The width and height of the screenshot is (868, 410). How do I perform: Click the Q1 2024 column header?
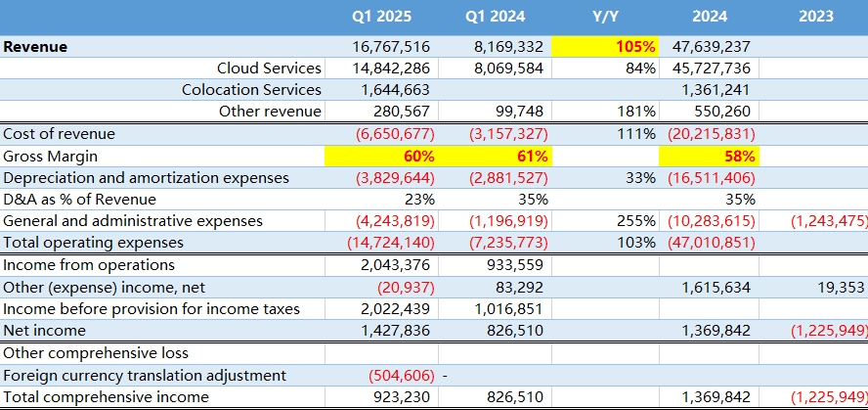click(x=495, y=17)
